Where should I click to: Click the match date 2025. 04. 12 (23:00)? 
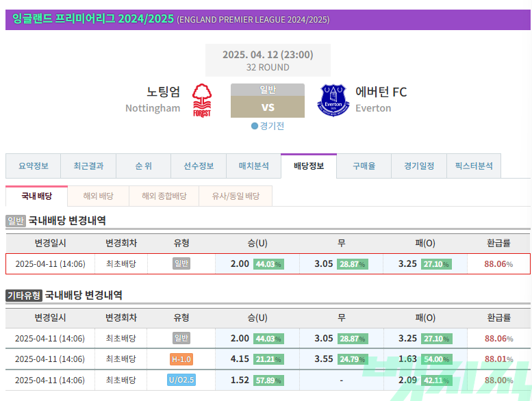coord(268,55)
